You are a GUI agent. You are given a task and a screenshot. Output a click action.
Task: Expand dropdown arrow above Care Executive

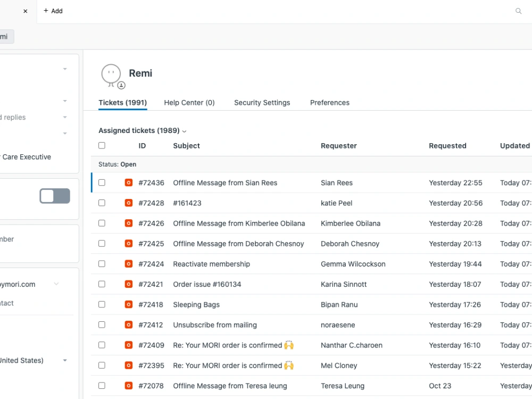65,134
